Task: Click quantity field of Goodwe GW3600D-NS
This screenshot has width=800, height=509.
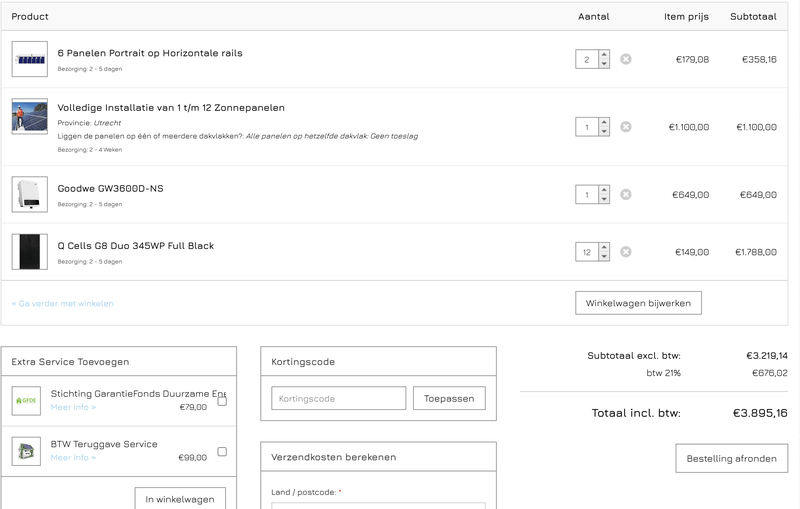Action: tap(587, 194)
